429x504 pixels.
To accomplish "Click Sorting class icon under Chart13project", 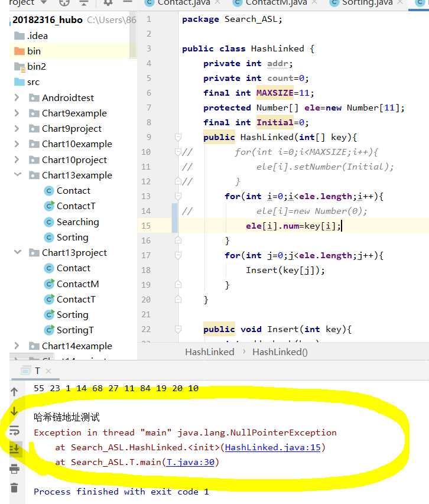I will tap(49, 315).
